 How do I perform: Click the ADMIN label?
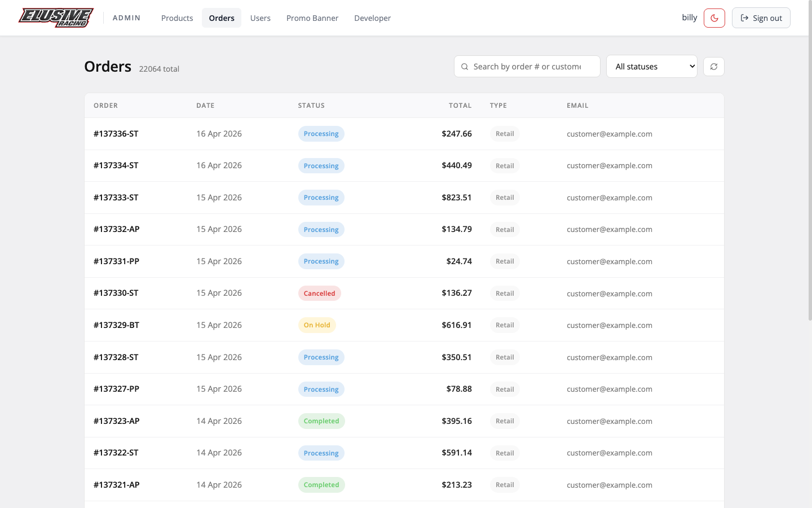pyautogui.click(x=126, y=18)
